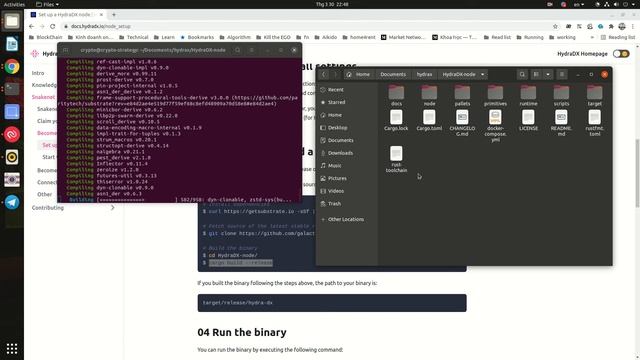Select the Cargo.lock file
The width and height of the screenshot is (640, 360).
(396, 120)
